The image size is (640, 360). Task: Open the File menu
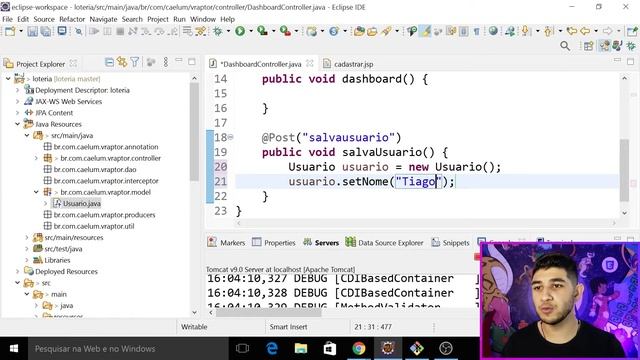pyautogui.click(x=7, y=19)
